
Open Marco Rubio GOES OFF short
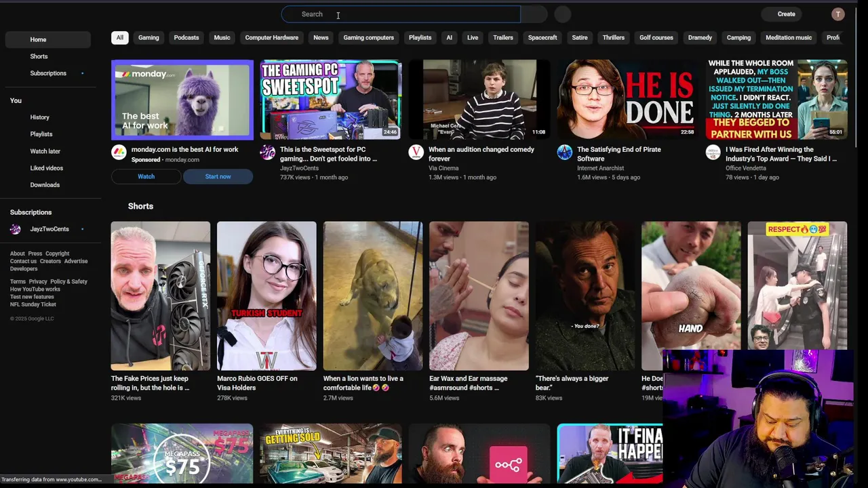[267, 296]
